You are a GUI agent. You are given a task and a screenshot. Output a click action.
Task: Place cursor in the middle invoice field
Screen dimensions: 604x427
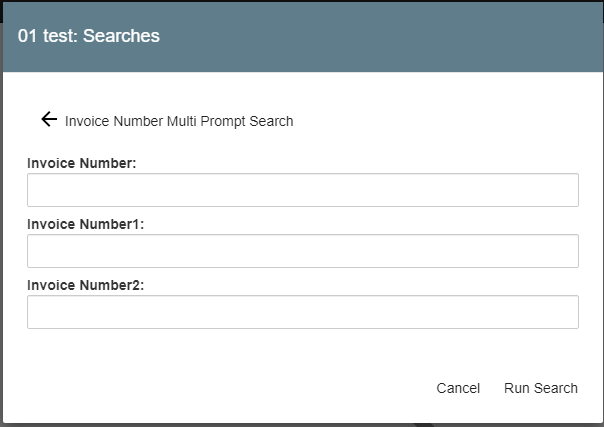(302, 251)
